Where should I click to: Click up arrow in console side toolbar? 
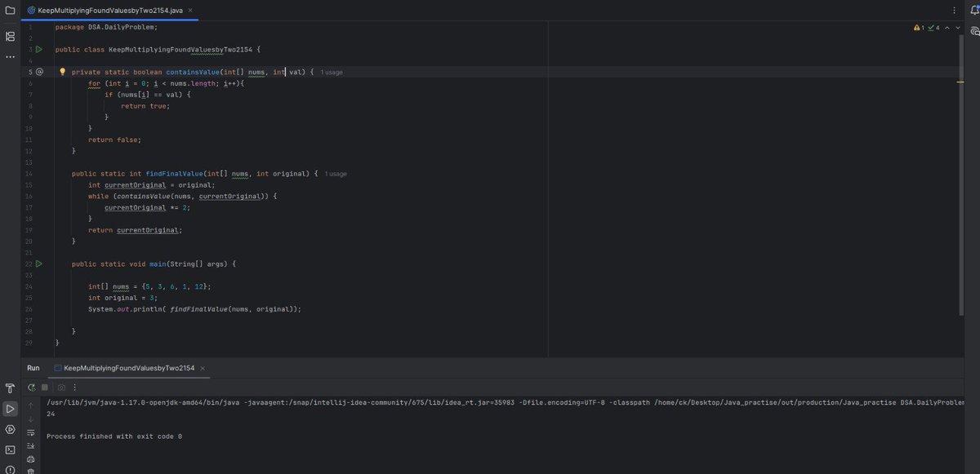click(x=31, y=405)
